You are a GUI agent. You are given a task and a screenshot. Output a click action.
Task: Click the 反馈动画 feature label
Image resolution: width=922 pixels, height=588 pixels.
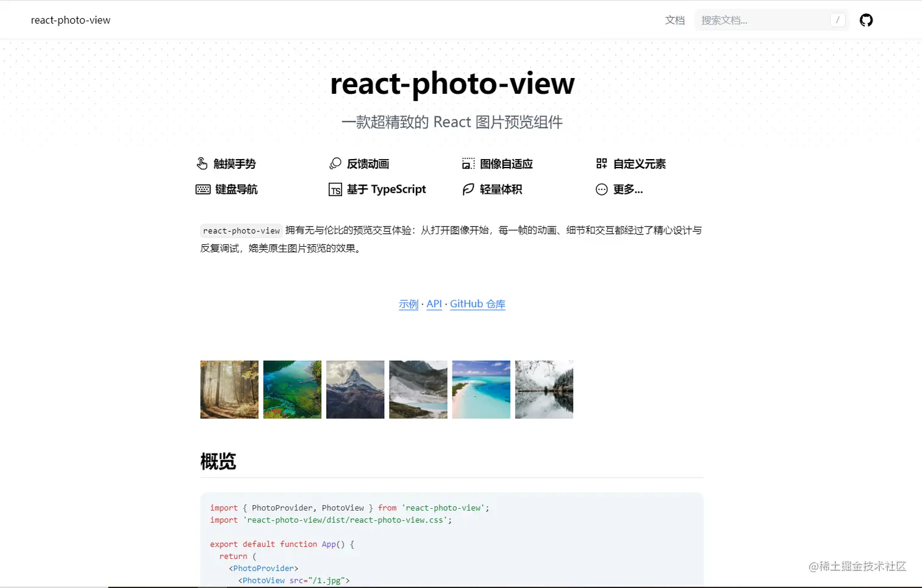point(368,164)
